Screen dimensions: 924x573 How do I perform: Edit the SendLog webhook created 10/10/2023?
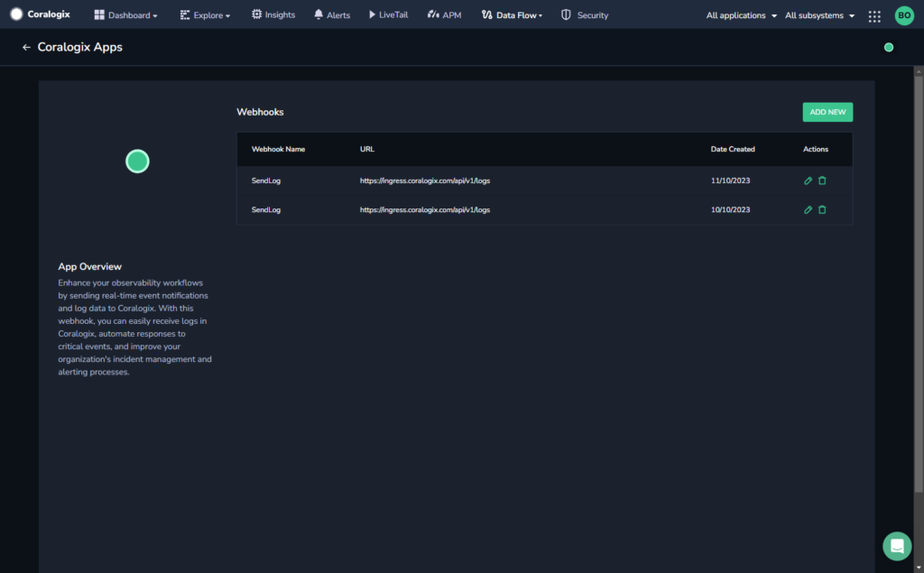808,209
